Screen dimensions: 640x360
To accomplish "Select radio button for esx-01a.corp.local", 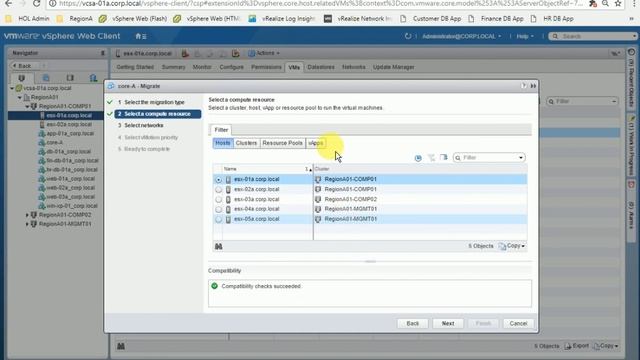I will point(218,180).
